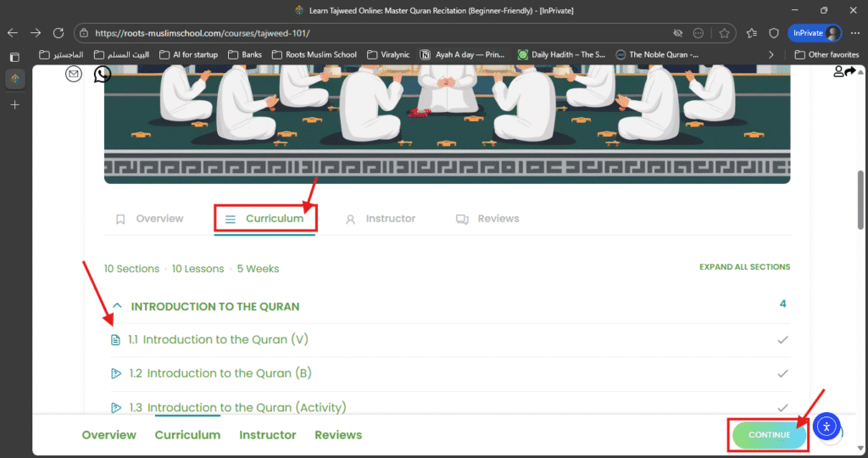The width and height of the screenshot is (868, 458).
Task: Open the accessibility widget button
Action: coord(826,426)
